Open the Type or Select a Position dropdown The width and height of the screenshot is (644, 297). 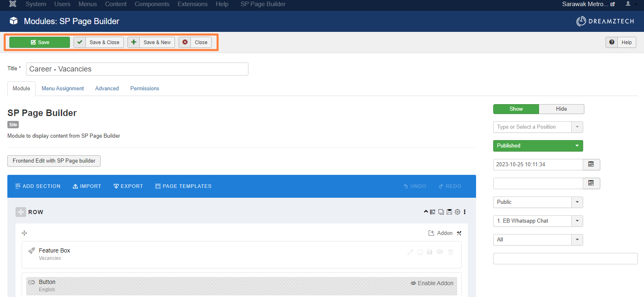[538, 127]
